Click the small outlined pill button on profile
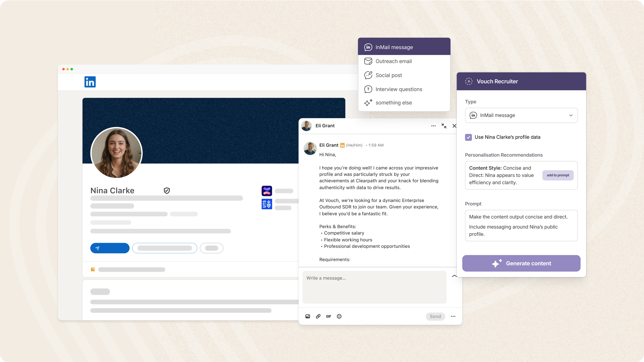 point(212,248)
